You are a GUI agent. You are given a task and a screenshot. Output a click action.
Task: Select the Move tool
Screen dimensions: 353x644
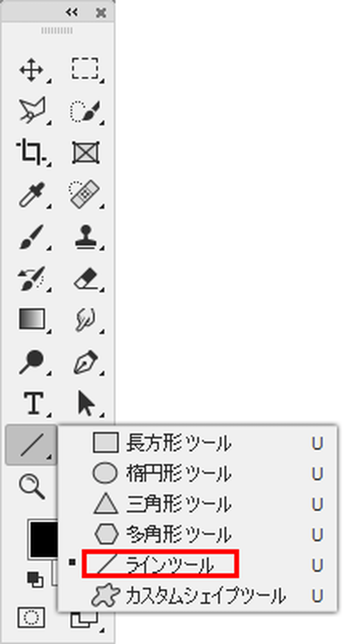coord(31,70)
